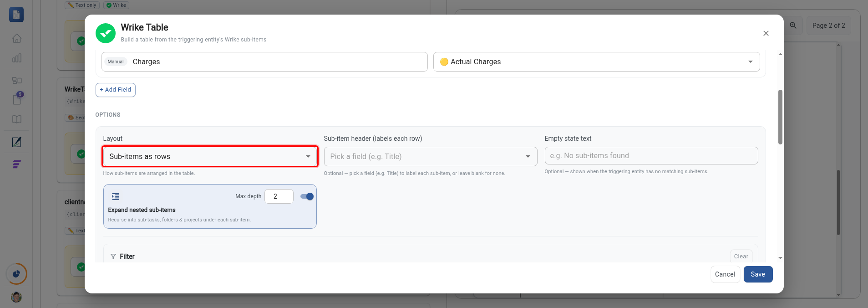Open the Actual Charges dropdown
This screenshot has height=308, width=868.
tap(597, 62)
